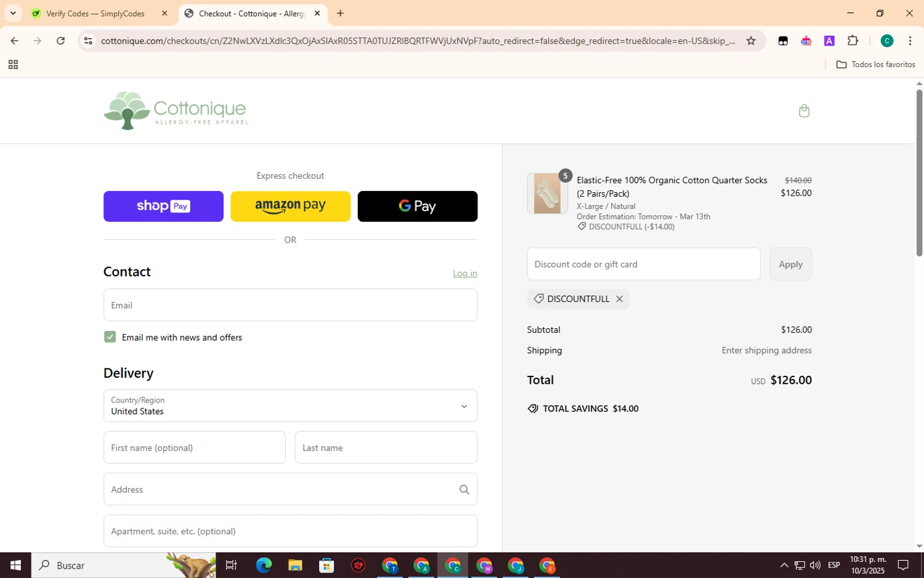924x578 pixels.
Task: Click the Apply discount button
Action: click(790, 264)
